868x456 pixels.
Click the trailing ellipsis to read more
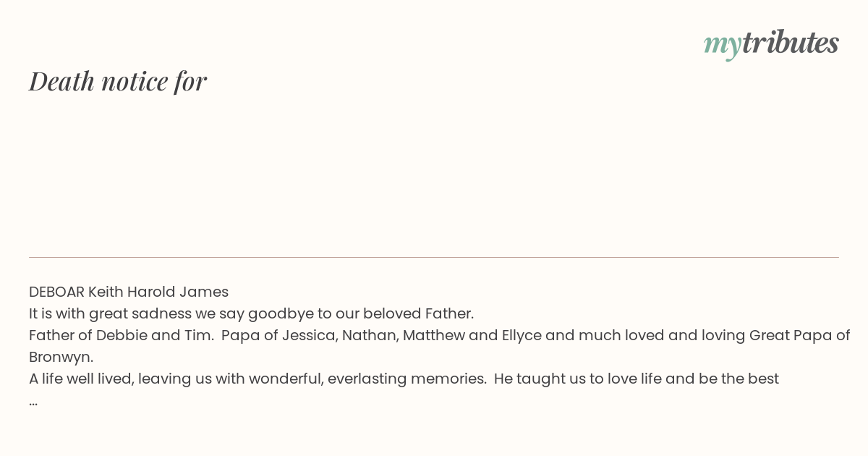coord(33,401)
